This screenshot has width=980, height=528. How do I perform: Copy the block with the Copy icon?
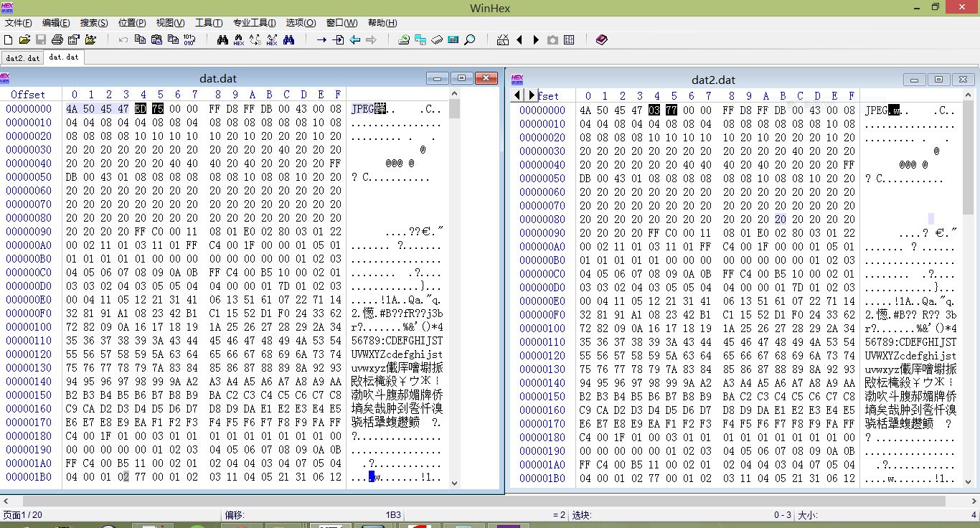[140, 39]
